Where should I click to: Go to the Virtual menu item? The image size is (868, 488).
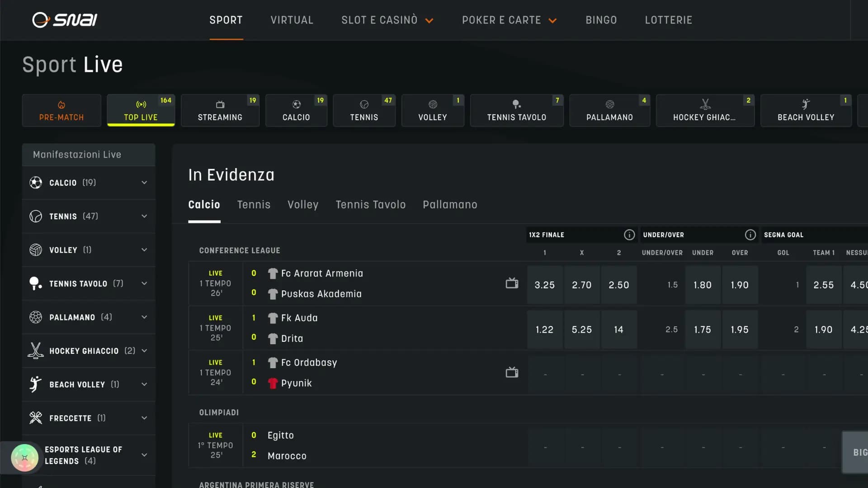click(x=292, y=20)
